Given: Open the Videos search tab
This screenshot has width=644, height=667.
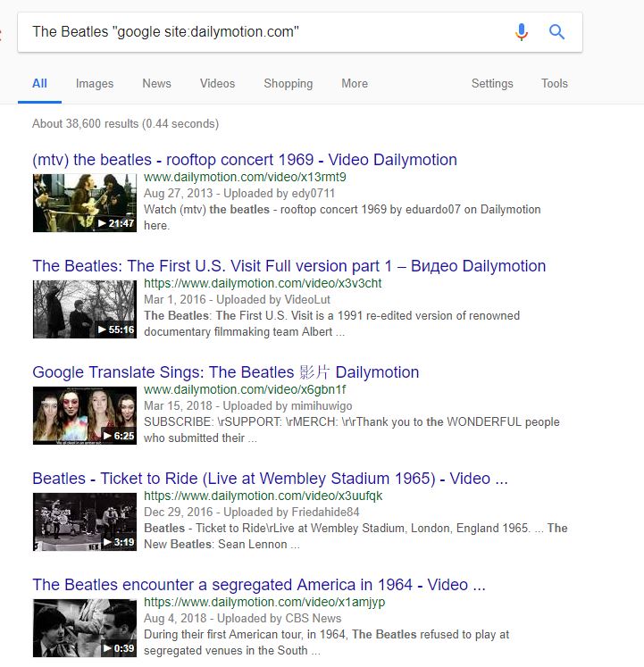Looking at the screenshot, I should pyautogui.click(x=217, y=83).
